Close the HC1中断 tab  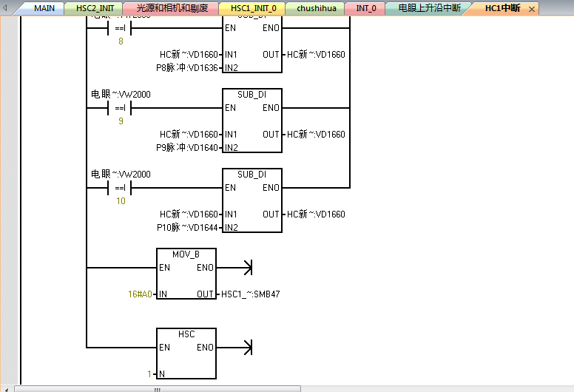tap(532, 9)
